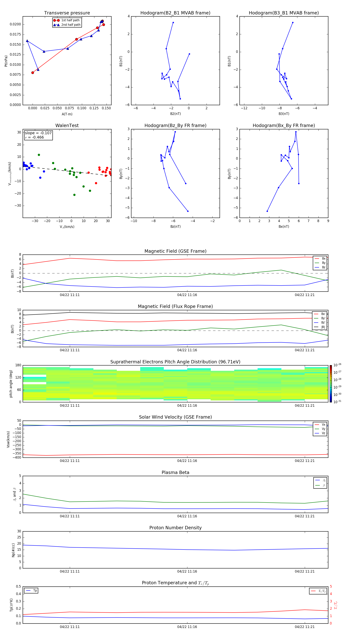Click the "Proton Temperature and Te/Tp" title
The width and height of the screenshot is (351, 644).
click(x=175, y=583)
